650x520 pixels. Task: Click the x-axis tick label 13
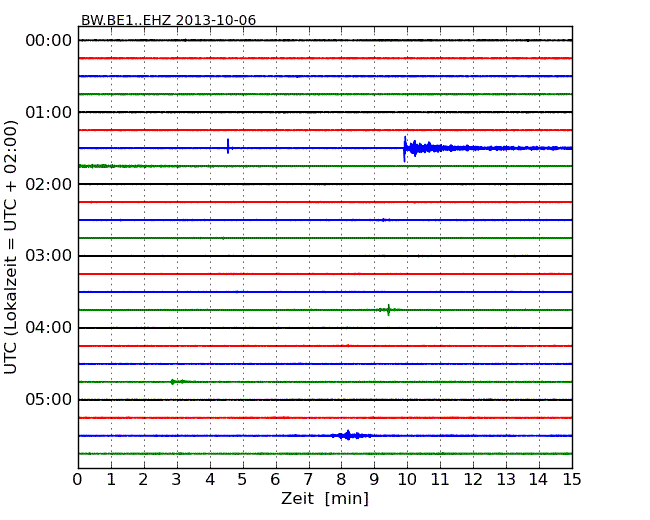pos(506,480)
